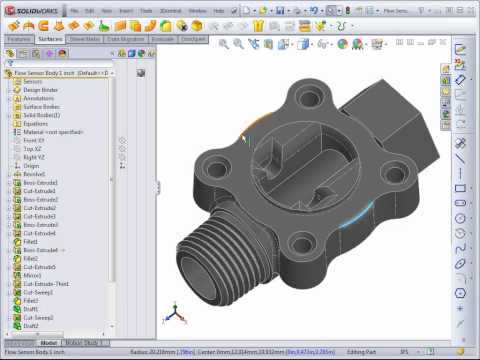The height and width of the screenshot is (360, 480).
Task: Open the Window menu
Action: tap(197, 11)
